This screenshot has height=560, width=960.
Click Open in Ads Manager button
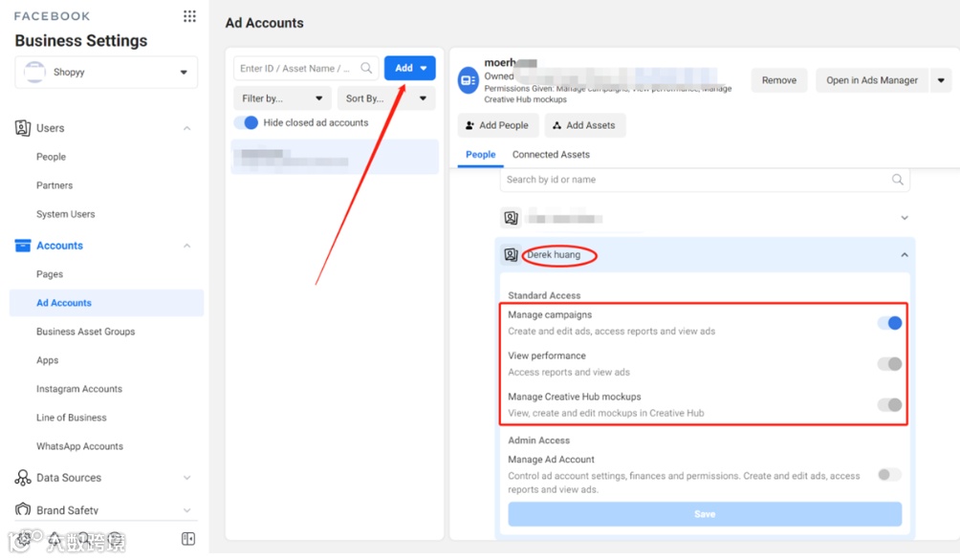(x=872, y=80)
